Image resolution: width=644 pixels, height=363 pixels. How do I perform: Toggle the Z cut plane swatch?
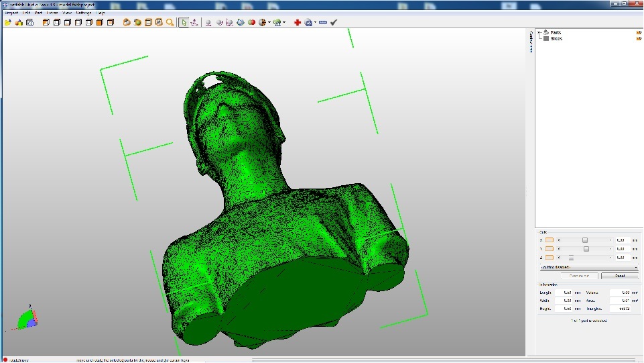550,257
